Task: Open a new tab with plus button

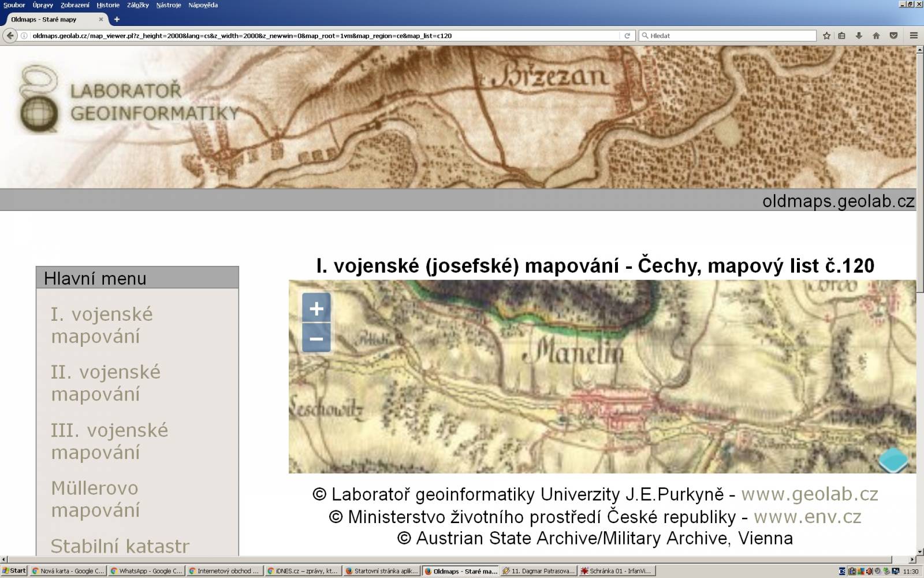Action: pos(117,20)
